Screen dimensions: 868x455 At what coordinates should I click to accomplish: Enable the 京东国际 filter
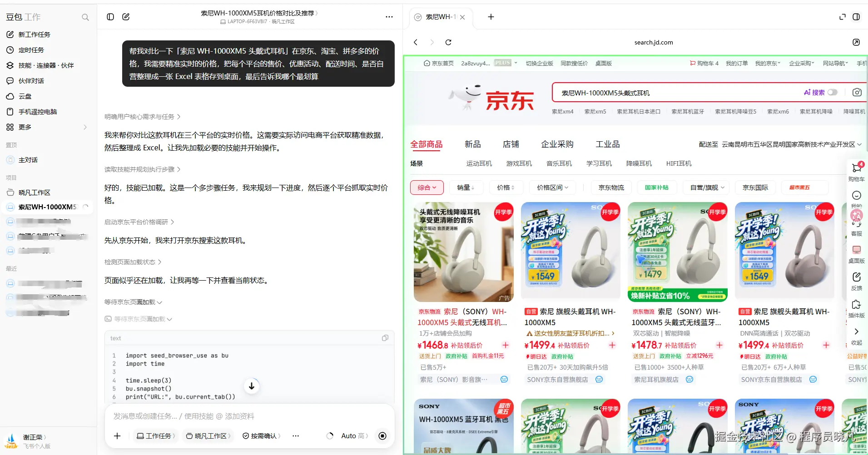click(755, 188)
